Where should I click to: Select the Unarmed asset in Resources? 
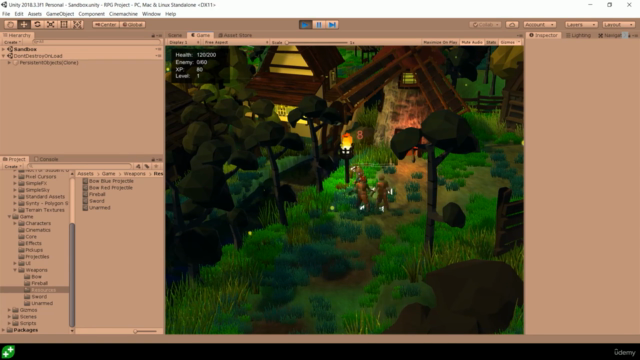tap(96, 208)
